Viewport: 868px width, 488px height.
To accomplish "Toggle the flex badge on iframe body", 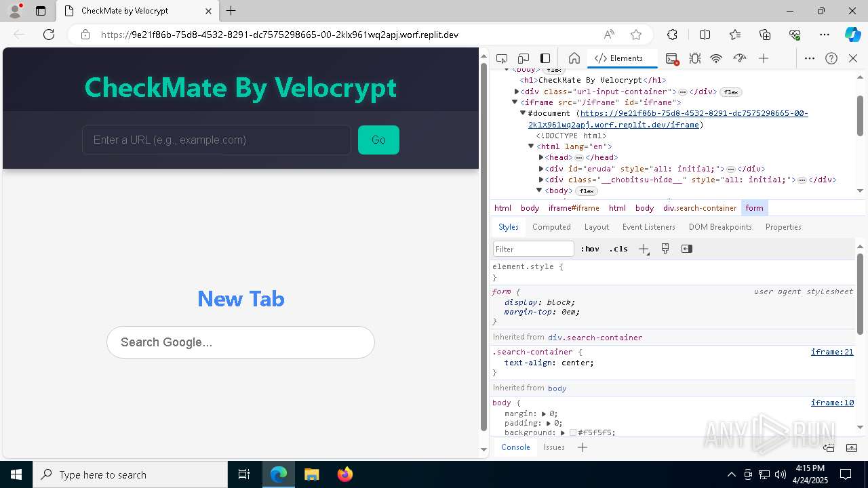I will pos(587,191).
